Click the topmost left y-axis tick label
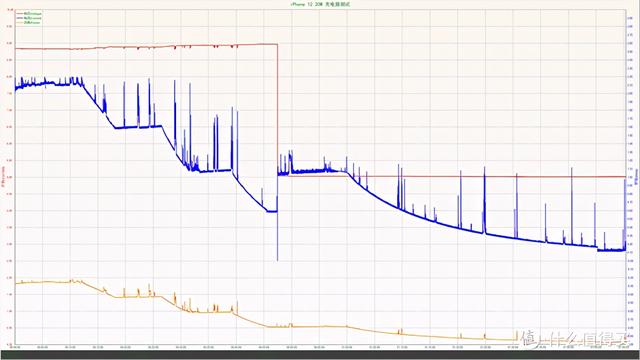This screenshot has height=360, width=640. (9, 9)
